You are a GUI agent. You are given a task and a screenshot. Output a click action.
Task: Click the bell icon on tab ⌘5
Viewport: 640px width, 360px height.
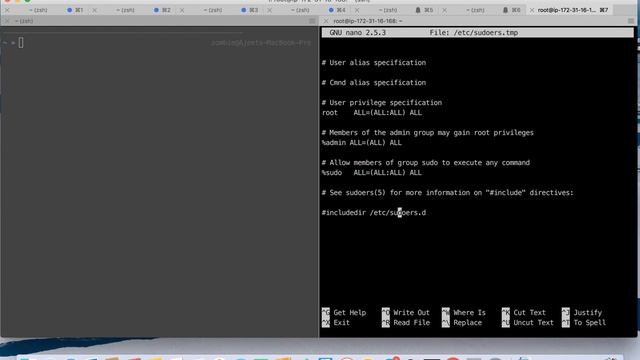418,10
